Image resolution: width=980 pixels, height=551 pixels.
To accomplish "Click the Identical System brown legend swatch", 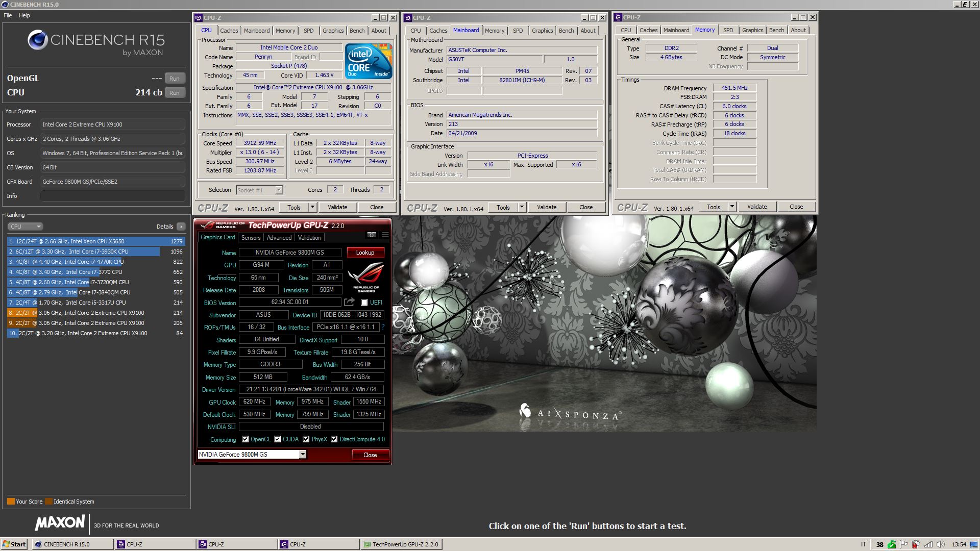I will (x=48, y=502).
